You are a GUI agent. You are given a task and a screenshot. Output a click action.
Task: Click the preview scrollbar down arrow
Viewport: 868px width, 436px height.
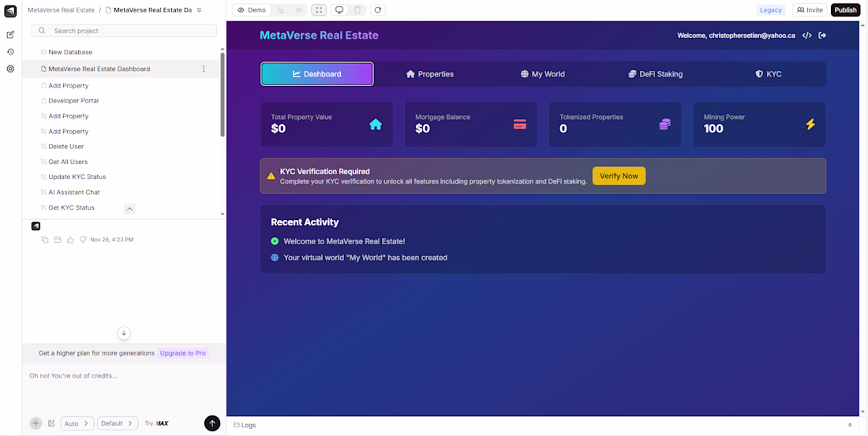click(x=863, y=412)
